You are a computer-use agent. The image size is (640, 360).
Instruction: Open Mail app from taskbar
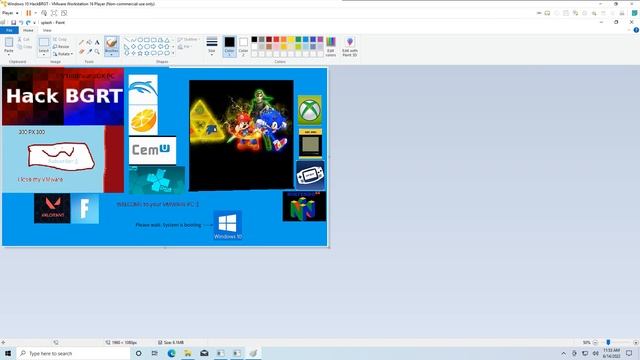(204, 353)
